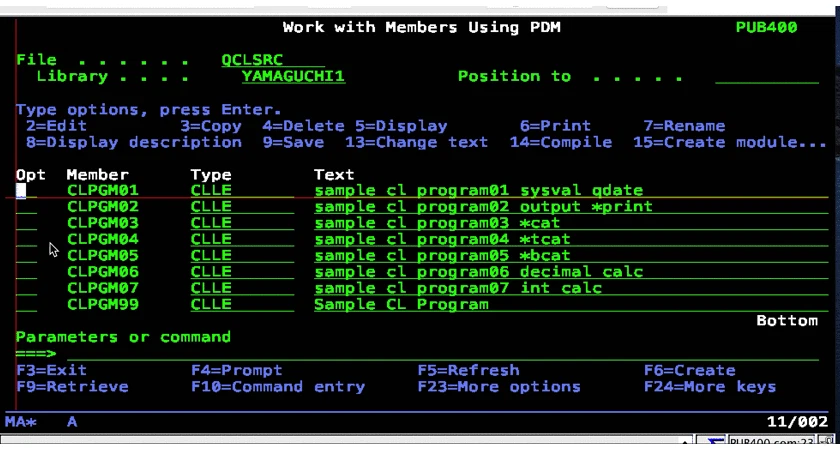Click the 11/002 cursor position indicator
The image size is (840, 450).
pos(797,422)
